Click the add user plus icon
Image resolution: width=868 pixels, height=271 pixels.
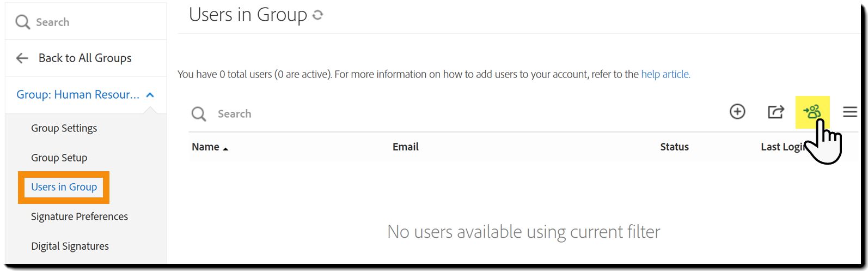point(737,112)
